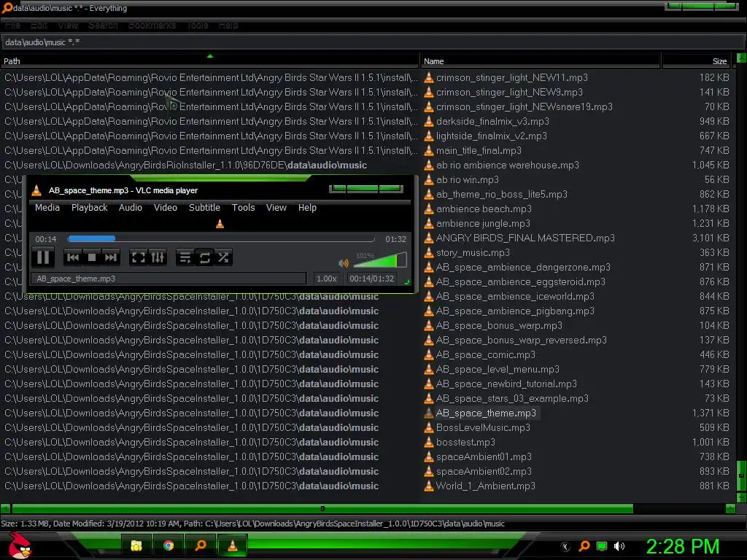Image resolution: width=747 pixels, height=560 pixels.
Task: Select lightside_finalmix_v2.mp3 file icon
Action: pyautogui.click(x=429, y=136)
